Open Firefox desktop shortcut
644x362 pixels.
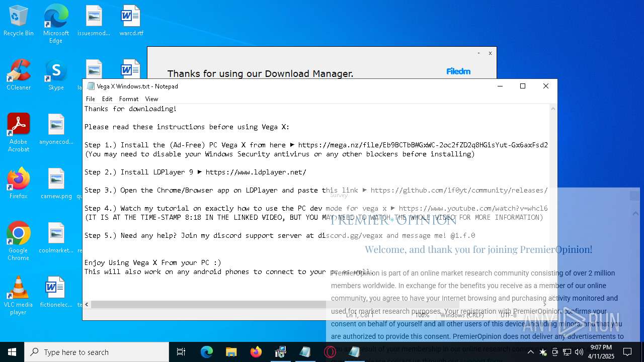(x=19, y=184)
